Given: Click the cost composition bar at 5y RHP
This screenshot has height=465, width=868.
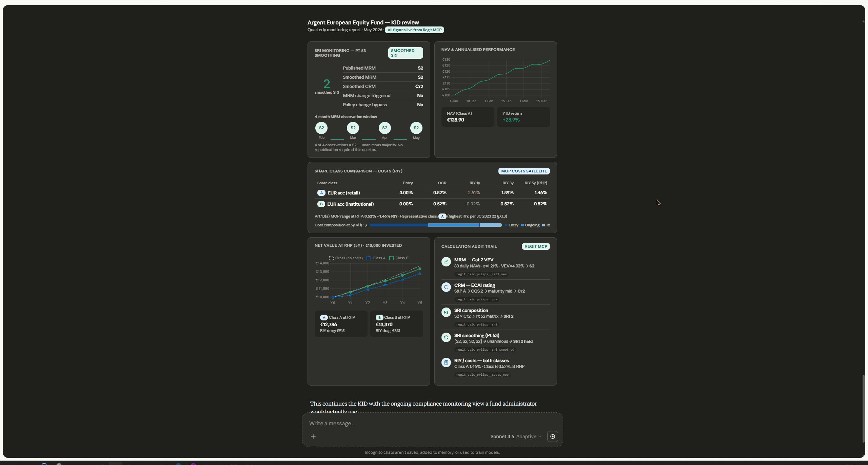Looking at the screenshot, I should coord(436,225).
